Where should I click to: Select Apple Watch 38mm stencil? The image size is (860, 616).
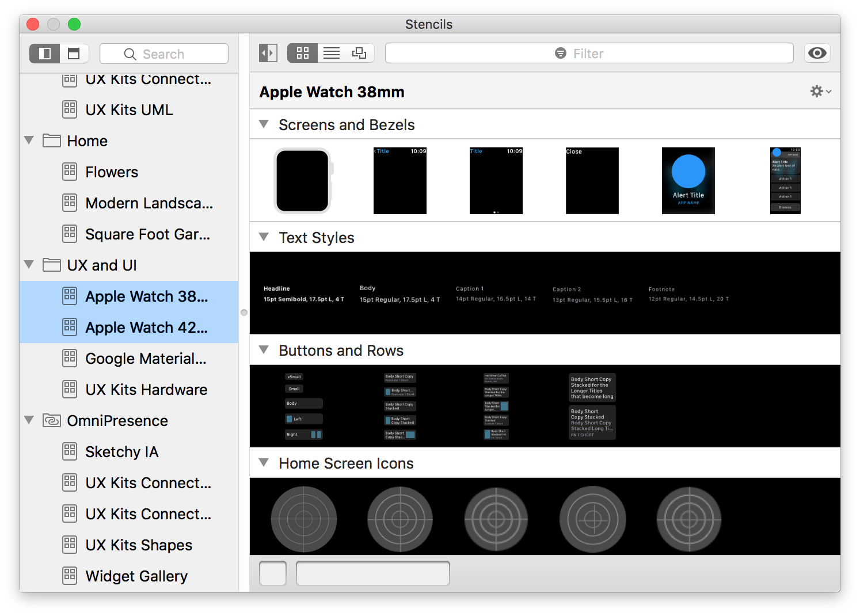point(129,296)
